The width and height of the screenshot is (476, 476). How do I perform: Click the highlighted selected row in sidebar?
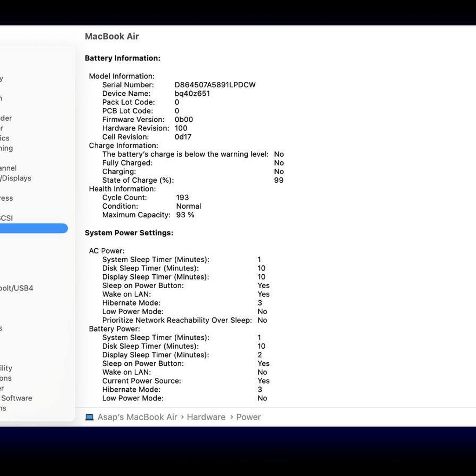(x=34, y=228)
